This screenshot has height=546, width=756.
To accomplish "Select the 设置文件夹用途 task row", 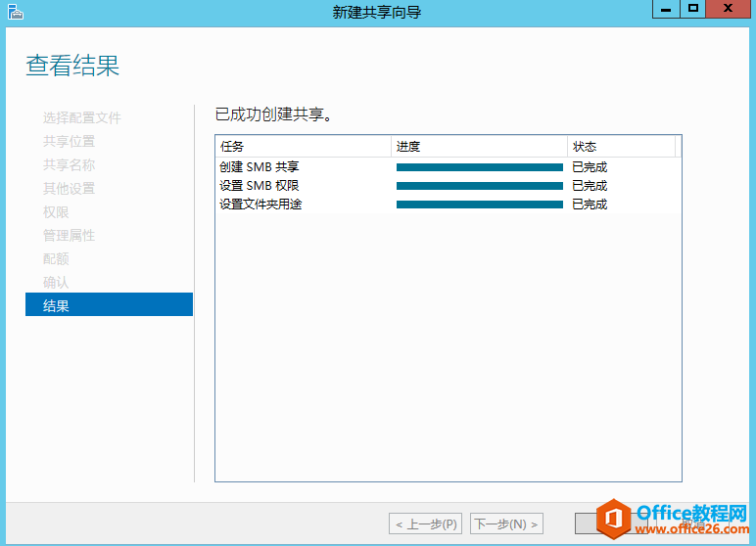I will click(448, 205).
